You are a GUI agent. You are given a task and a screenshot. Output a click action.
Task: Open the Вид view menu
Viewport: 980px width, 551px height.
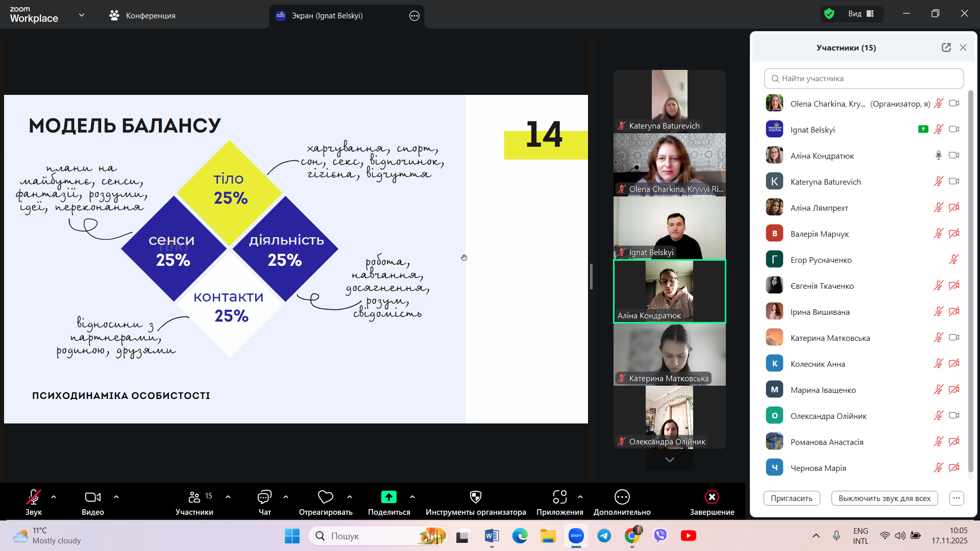click(x=861, y=14)
